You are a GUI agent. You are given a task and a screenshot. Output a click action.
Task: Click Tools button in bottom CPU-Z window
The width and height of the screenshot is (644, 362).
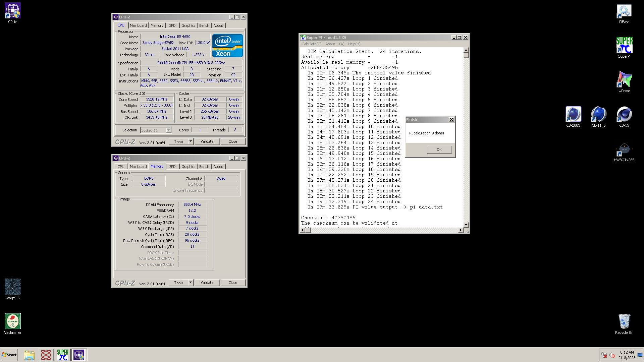[x=178, y=283]
